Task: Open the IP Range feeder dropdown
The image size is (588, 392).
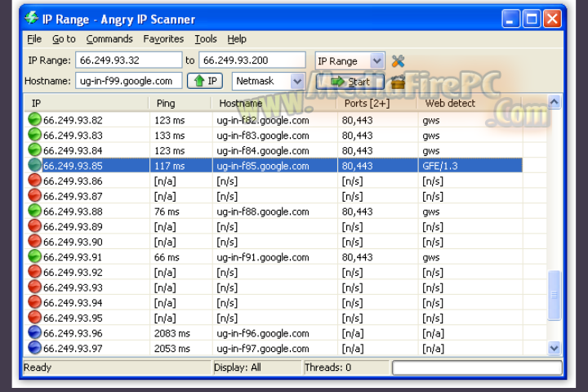Action: [376, 60]
